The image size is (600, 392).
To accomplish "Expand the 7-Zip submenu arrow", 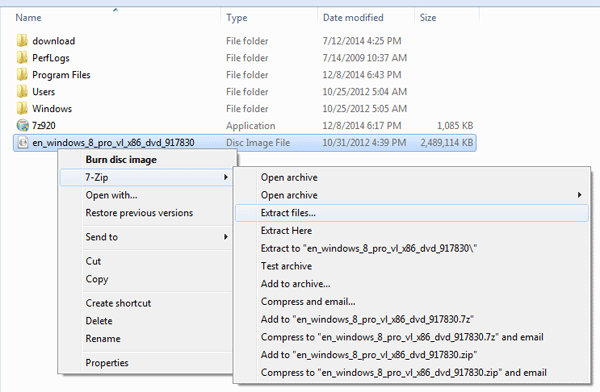I will tap(226, 177).
